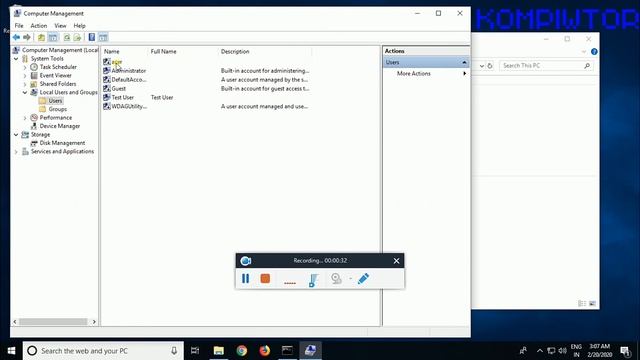The width and height of the screenshot is (640, 360).
Task: Close the recording toolbar
Action: coord(396,261)
